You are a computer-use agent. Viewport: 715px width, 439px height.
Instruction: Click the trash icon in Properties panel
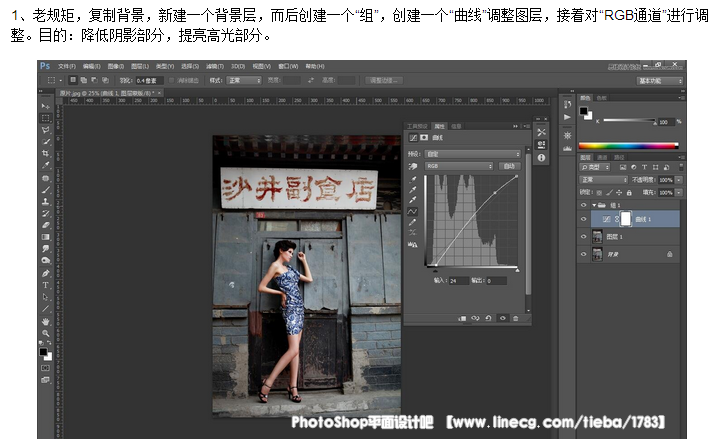[516, 318]
